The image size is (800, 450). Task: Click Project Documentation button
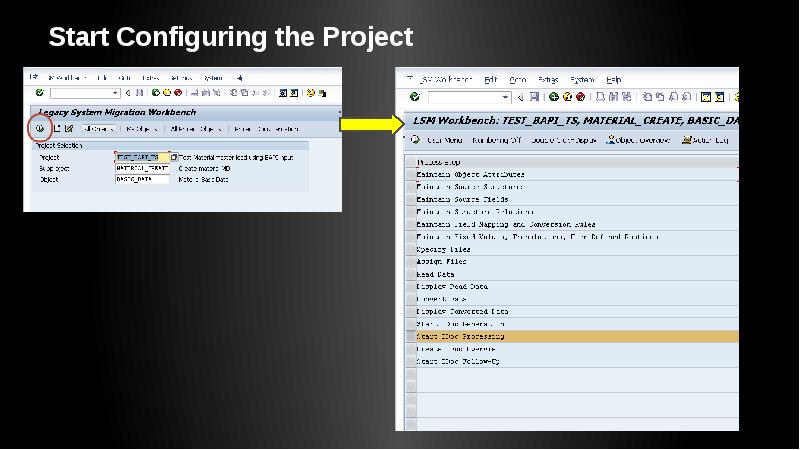[x=265, y=129]
